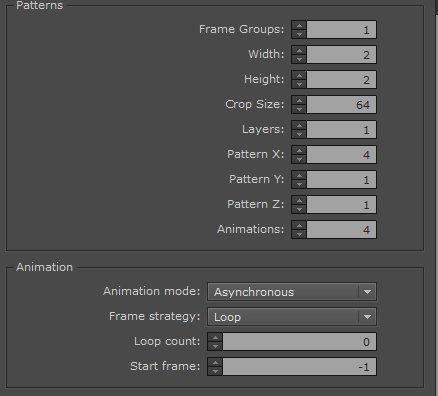The height and width of the screenshot is (396, 438).
Task: Increase Pattern Y with up arrow
Action: click(x=299, y=175)
